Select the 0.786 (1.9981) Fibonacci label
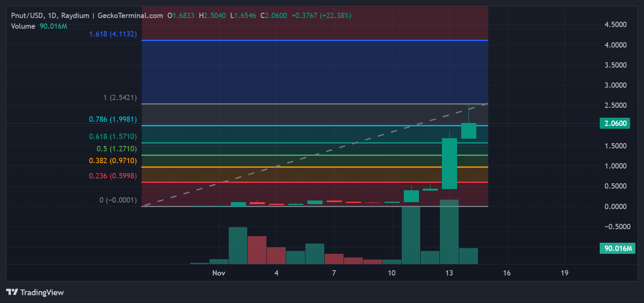This screenshot has width=644, height=303. (113, 119)
